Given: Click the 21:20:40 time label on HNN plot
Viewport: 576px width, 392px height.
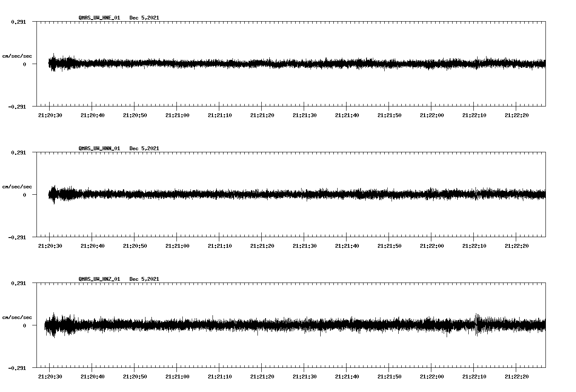Looking at the screenshot, I should point(92,246).
